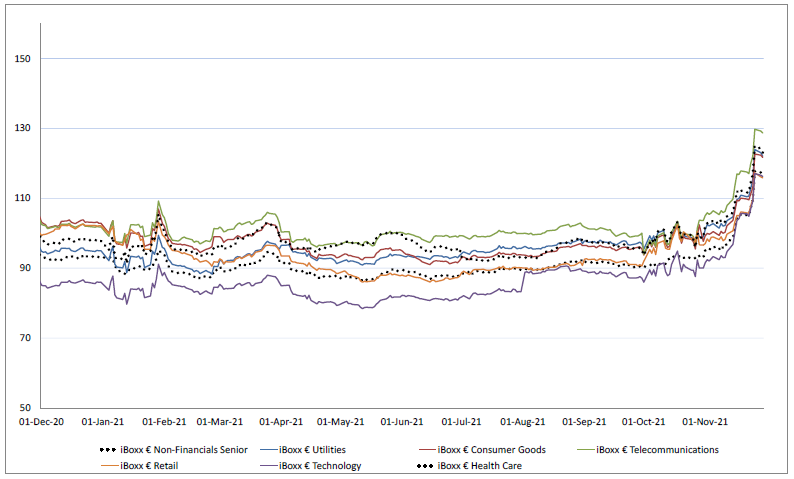The height and width of the screenshot is (479, 794).
Task: Click the green line's peak near 130
Action: pyautogui.click(x=755, y=129)
